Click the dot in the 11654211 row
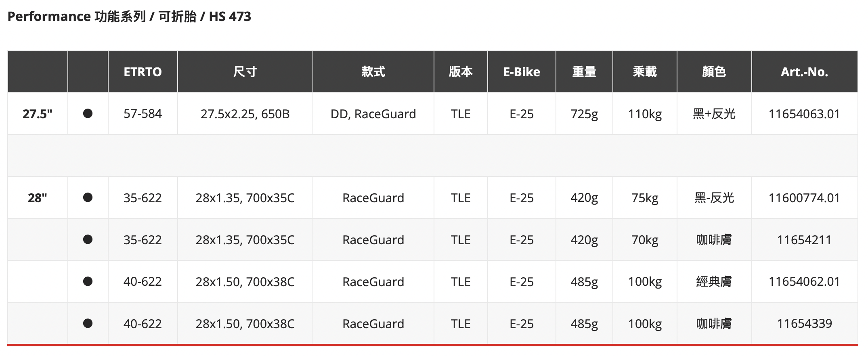The width and height of the screenshot is (868, 356). coord(88,239)
